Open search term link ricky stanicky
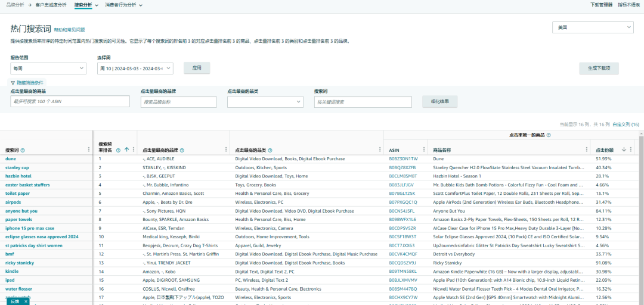 pyautogui.click(x=20, y=263)
